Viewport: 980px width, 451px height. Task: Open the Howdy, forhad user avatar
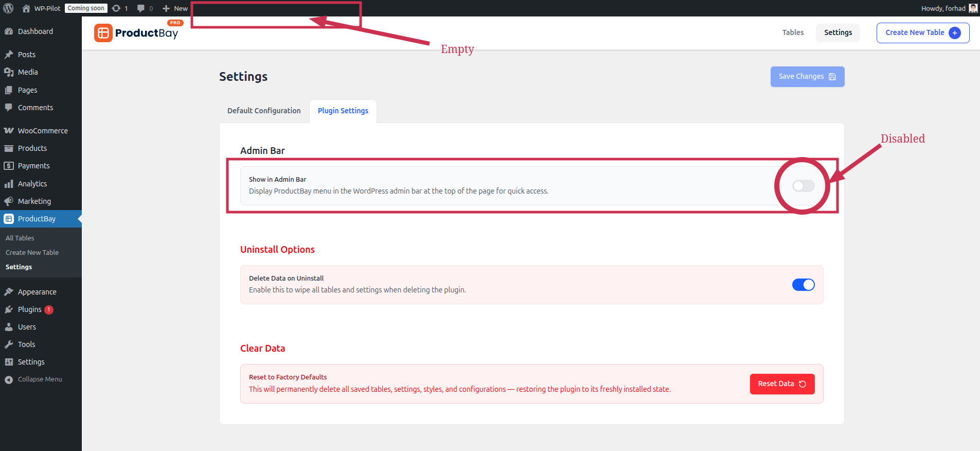pos(973,8)
